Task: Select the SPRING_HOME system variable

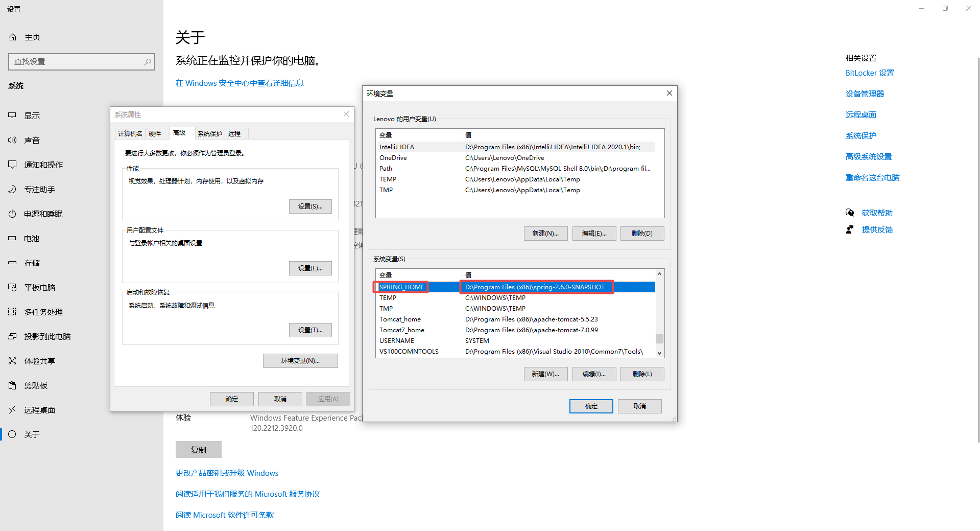Action: click(x=515, y=287)
